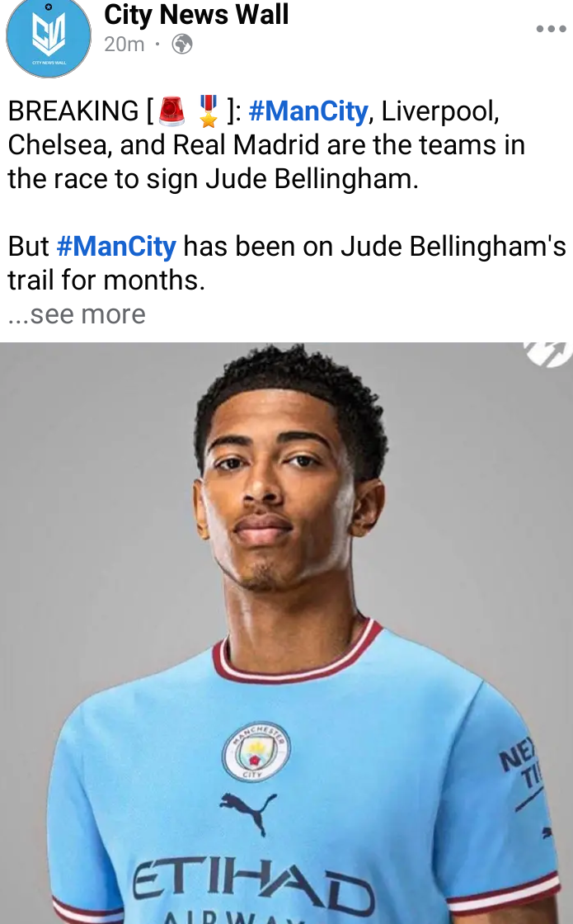Open the #ManCity hashtag after 'But'
Image resolution: width=573 pixels, height=924 pixels.
coord(116,247)
